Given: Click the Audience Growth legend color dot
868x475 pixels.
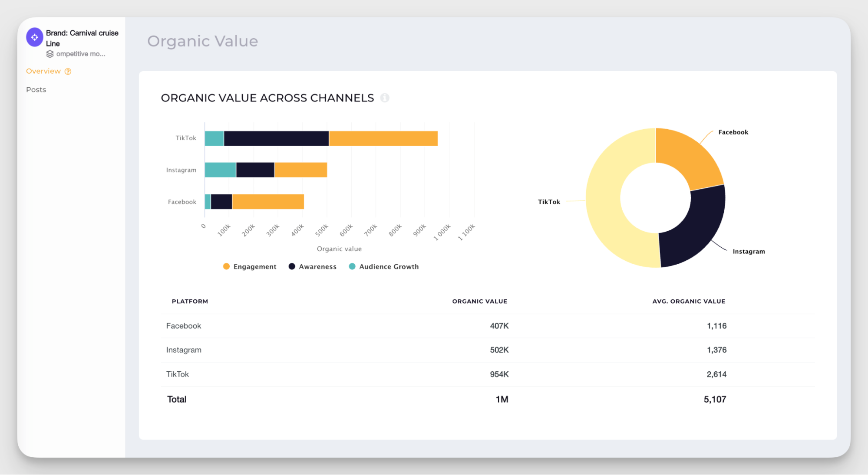Looking at the screenshot, I should tap(352, 266).
